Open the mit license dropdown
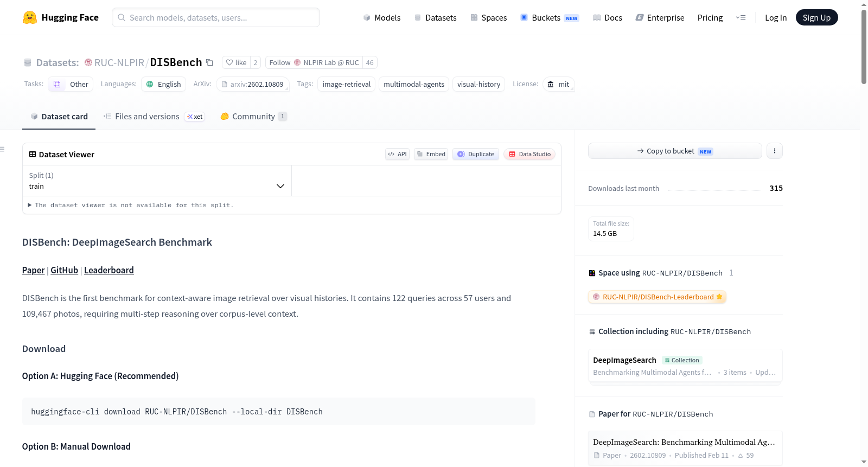 click(559, 84)
